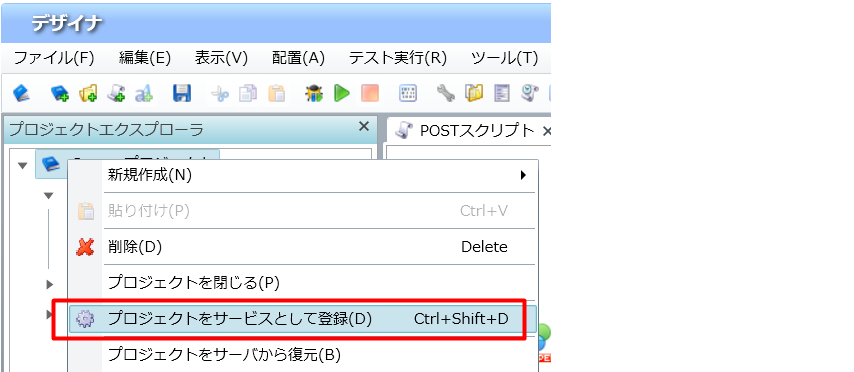Click the new project icon with plus
Screen dimensions: 854x372
(59, 93)
